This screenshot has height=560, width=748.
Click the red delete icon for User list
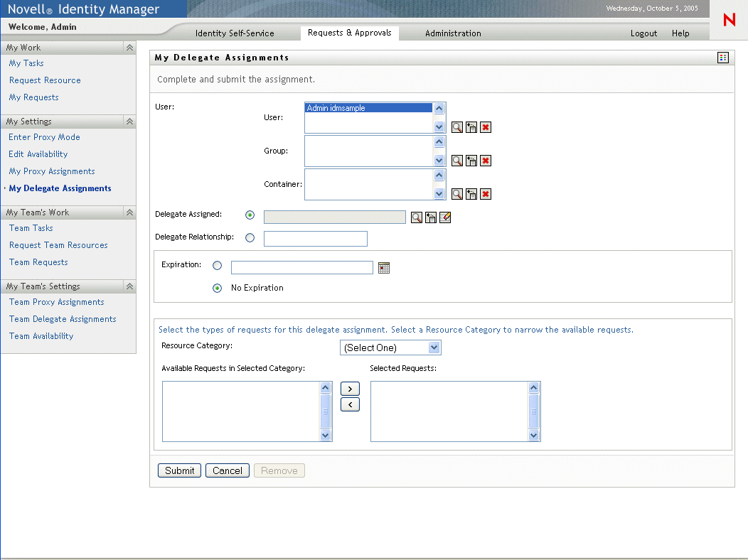[x=486, y=127]
